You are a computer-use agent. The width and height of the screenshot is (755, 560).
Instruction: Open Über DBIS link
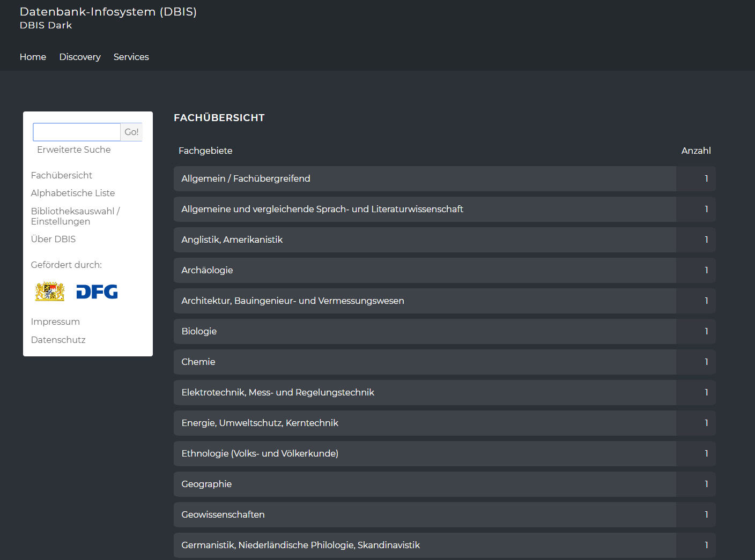pyautogui.click(x=54, y=239)
